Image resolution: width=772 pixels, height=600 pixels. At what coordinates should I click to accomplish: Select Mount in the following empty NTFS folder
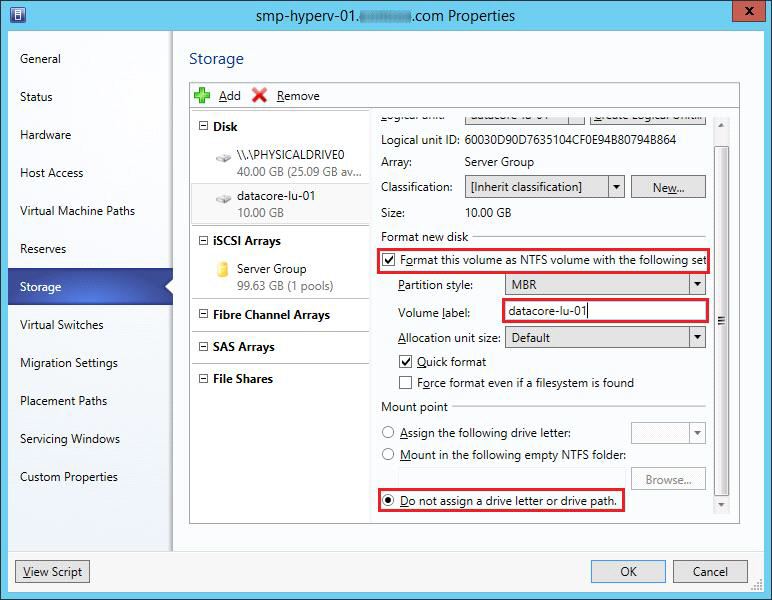(388, 455)
